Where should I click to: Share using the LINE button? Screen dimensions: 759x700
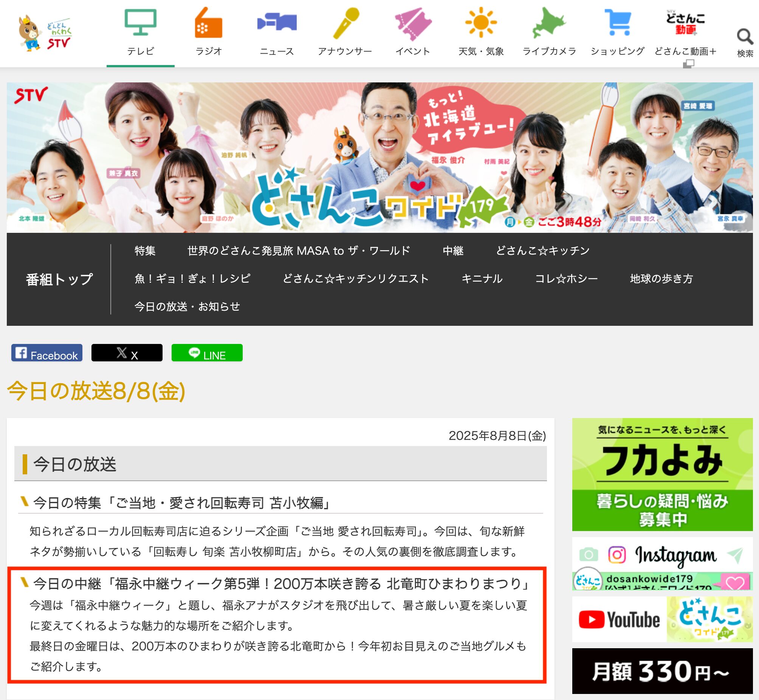tap(207, 353)
